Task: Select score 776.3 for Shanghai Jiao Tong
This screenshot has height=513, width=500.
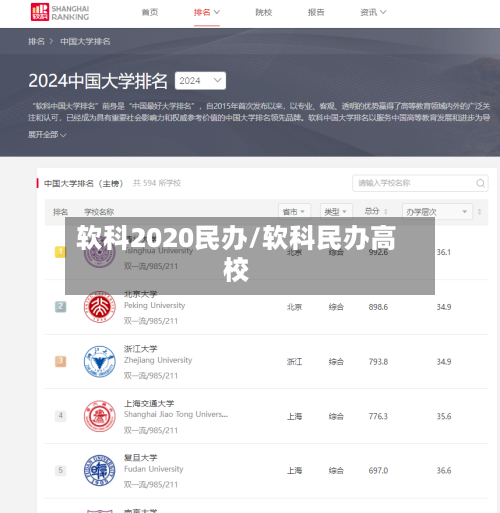Action: tap(378, 416)
